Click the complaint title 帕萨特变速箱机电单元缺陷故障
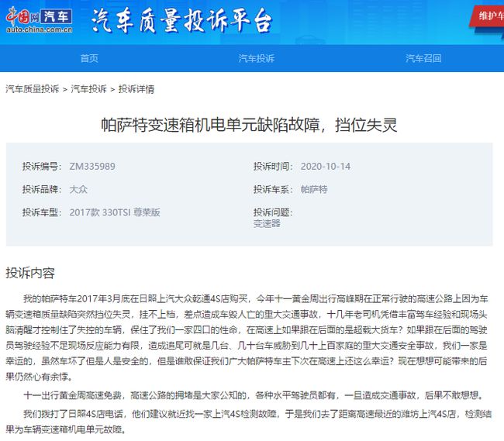 pos(249,125)
